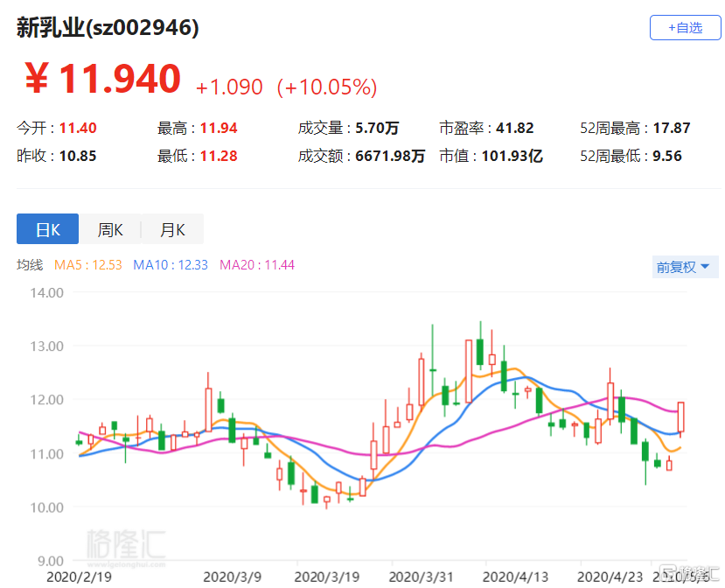Click 最高 high value 11.94

point(219,128)
